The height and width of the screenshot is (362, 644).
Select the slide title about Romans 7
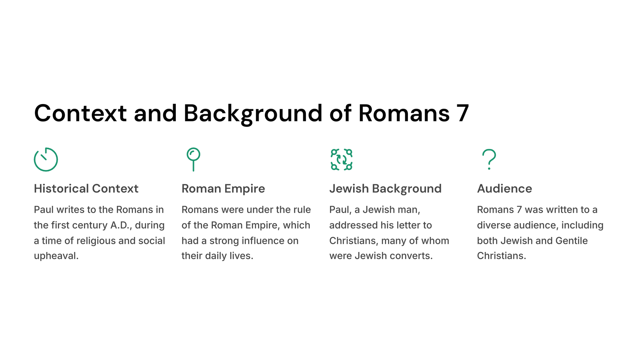[251, 113]
